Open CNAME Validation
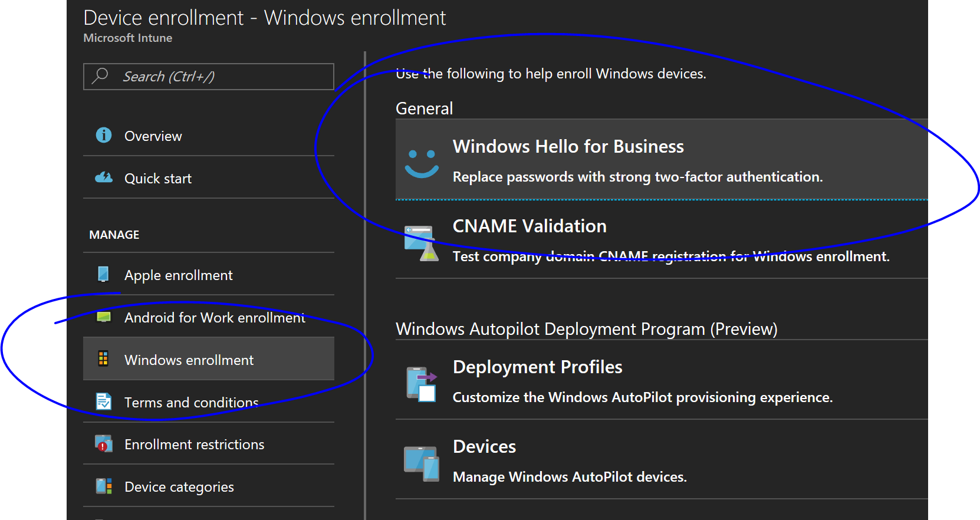Image resolution: width=980 pixels, height=520 pixels. [662, 239]
